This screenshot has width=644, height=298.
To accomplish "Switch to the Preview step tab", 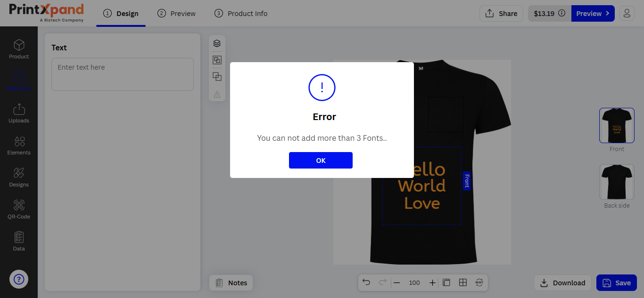I will tap(177, 14).
